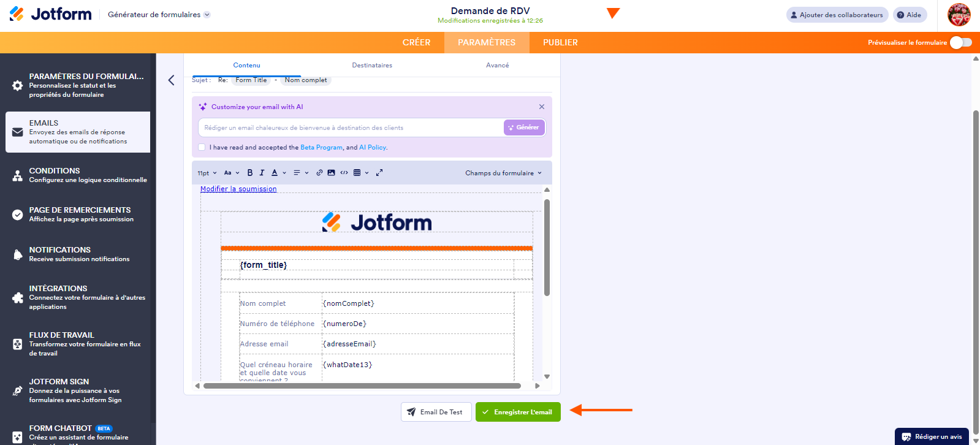
Task: Open the AI Policy link
Action: pyautogui.click(x=373, y=147)
